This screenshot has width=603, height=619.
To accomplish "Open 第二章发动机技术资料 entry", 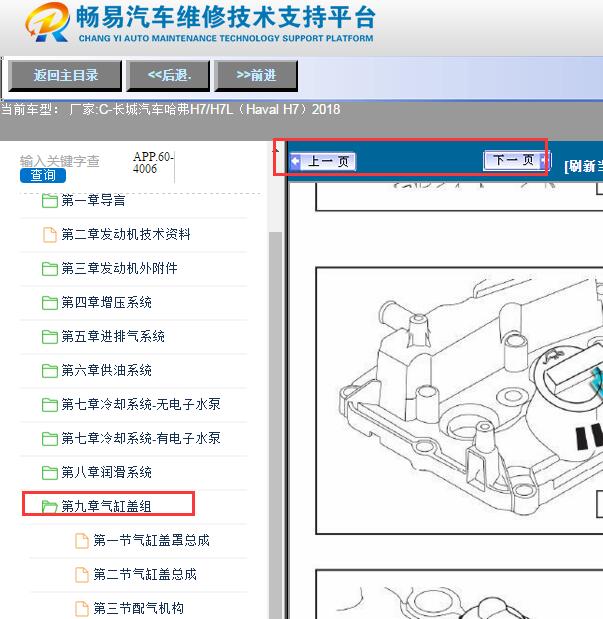I will tap(126, 234).
